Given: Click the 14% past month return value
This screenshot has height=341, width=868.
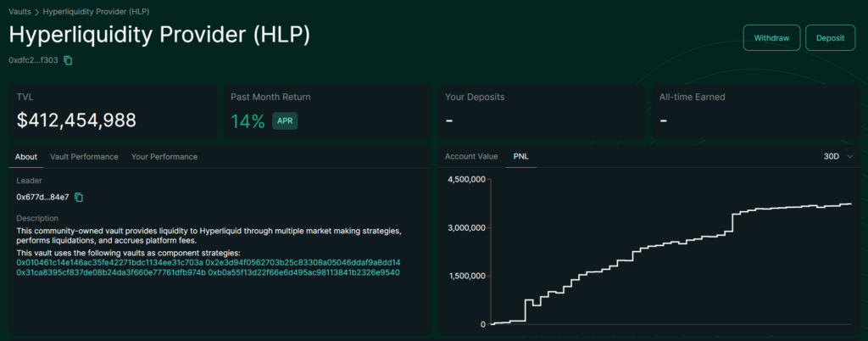Looking at the screenshot, I should click(248, 120).
